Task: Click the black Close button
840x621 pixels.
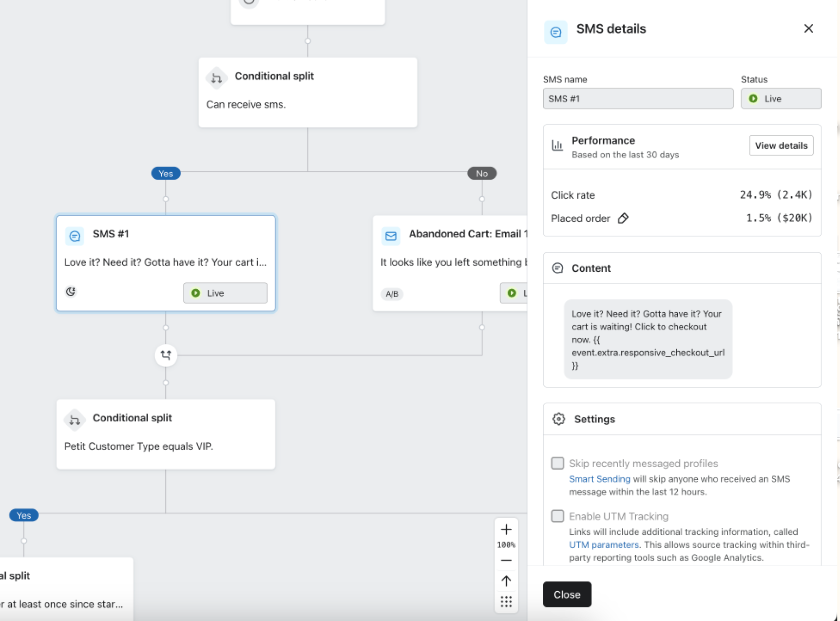Action: click(x=567, y=594)
